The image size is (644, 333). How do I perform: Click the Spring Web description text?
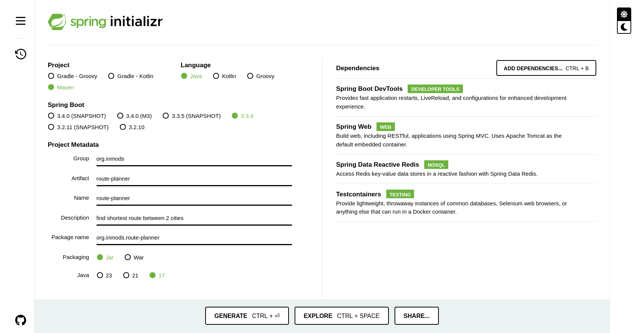(x=449, y=140)
